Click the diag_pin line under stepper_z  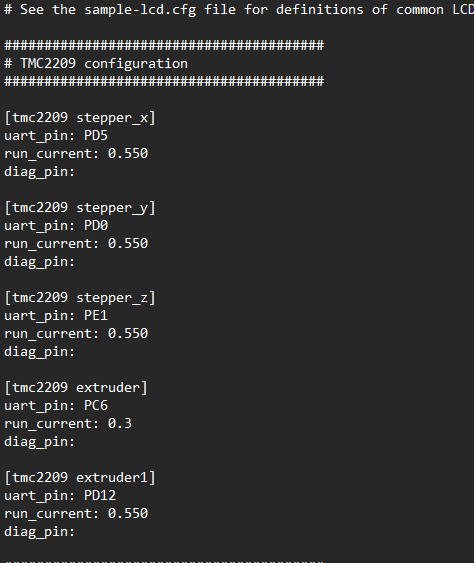(40, 352)
